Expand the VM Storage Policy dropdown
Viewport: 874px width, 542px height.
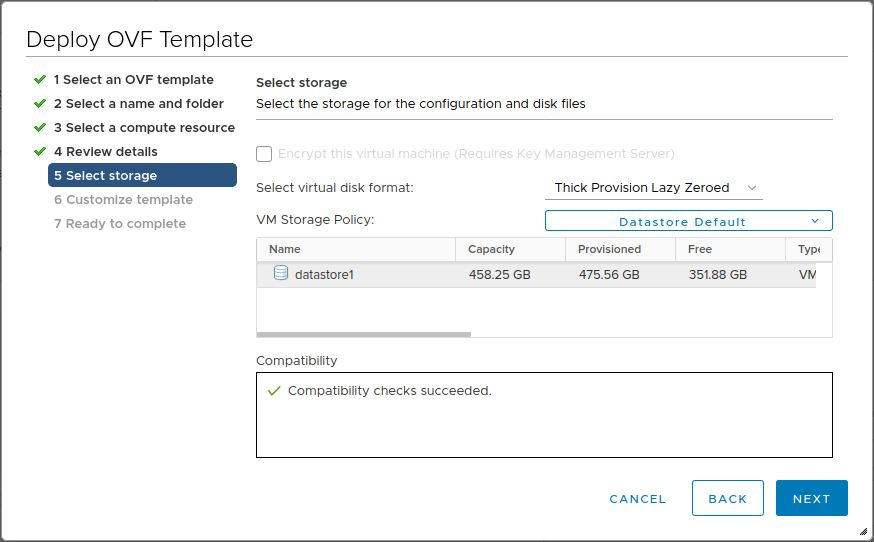[688, 221]
